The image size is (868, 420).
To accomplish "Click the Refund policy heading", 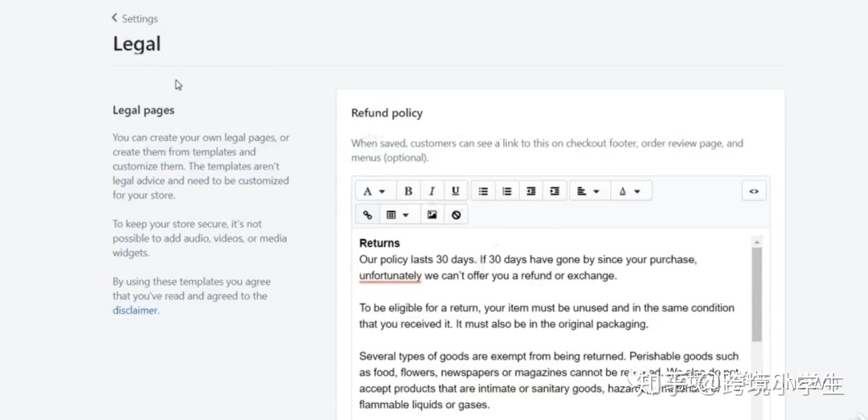I will [387, 113].
